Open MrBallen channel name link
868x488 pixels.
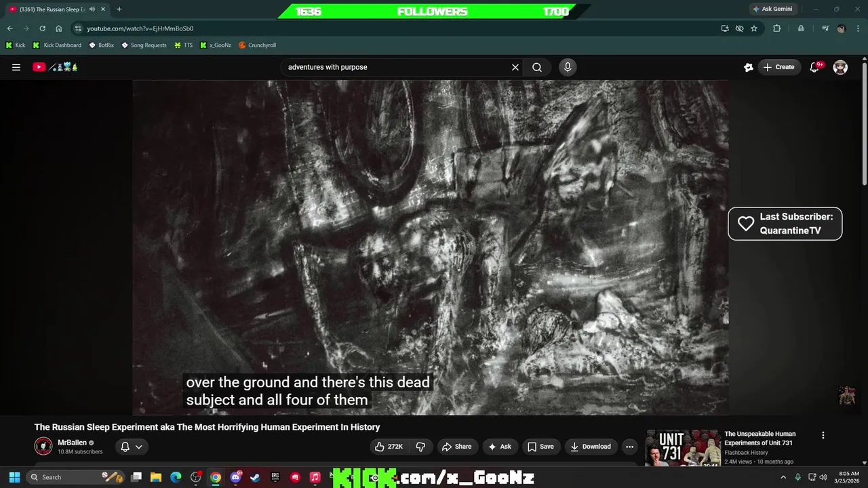(72, 443)
